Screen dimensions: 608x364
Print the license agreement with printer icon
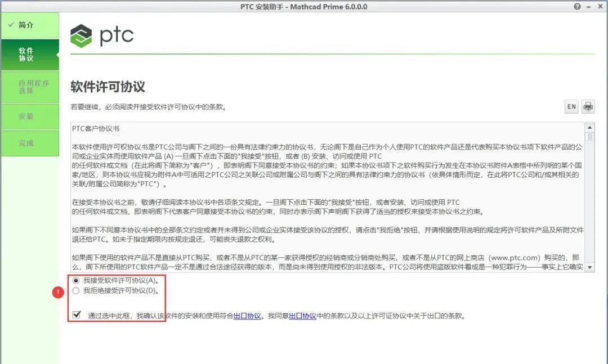(588, 106)
